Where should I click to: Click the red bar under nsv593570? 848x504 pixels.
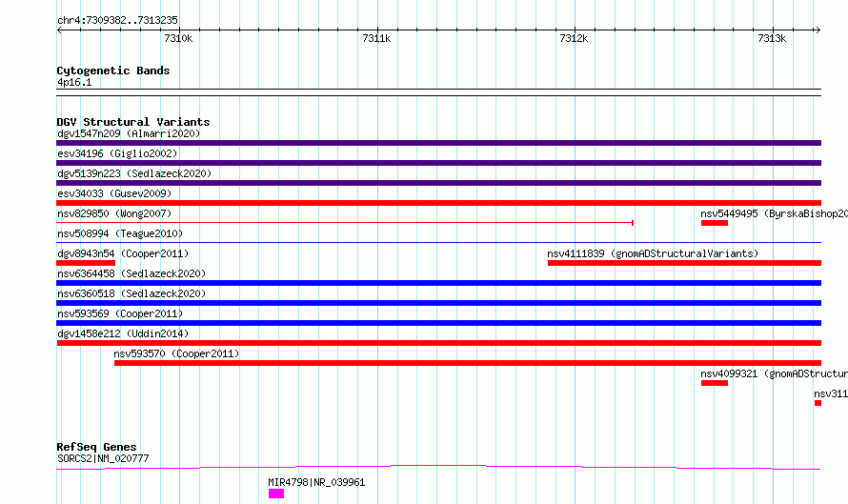pos(468,363)
